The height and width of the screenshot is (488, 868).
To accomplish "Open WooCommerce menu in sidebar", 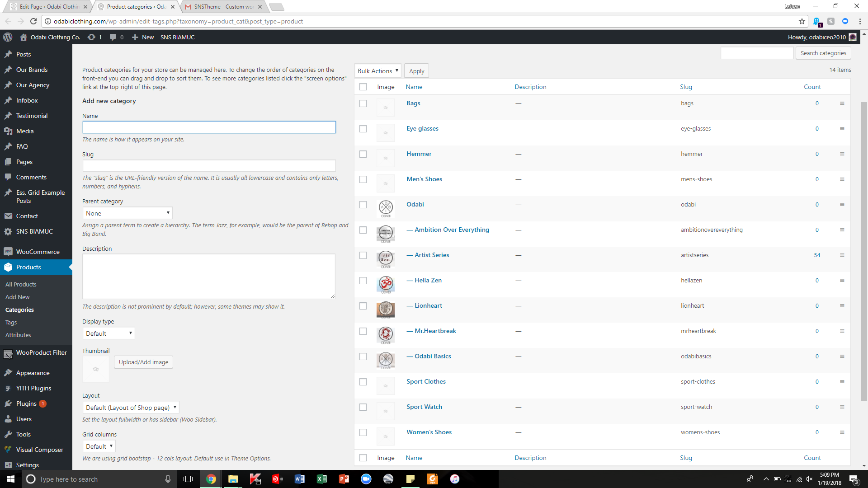I will (x=38, y=252).
